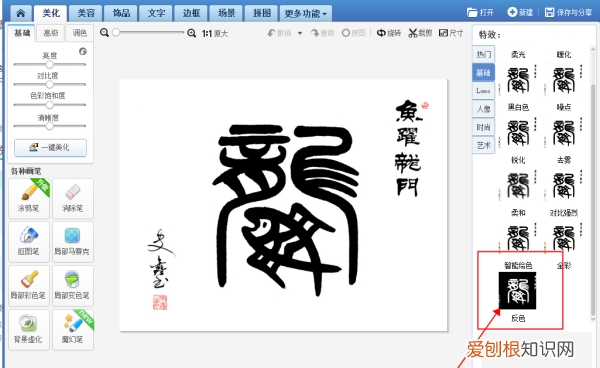Click the zoom out magnifier icon
This screenshot has height=368, width=600.
pos(104,33)
